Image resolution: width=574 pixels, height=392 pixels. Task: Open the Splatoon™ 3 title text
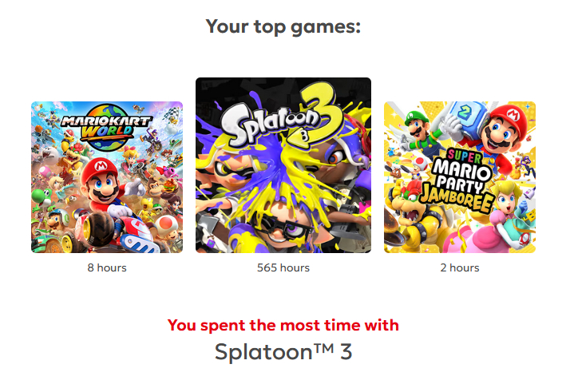(283, 352)
